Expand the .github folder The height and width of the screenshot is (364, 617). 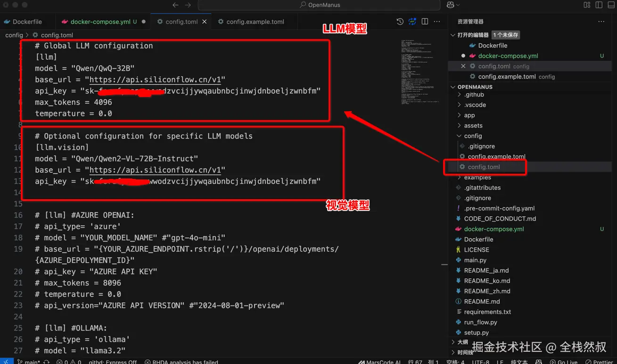tap(474, 95)
